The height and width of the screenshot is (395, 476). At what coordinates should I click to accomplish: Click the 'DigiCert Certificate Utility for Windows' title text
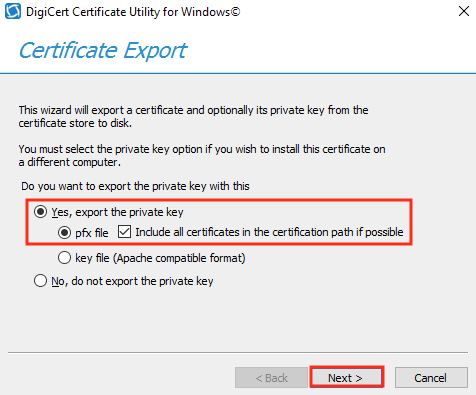click(x=133, y=12)
